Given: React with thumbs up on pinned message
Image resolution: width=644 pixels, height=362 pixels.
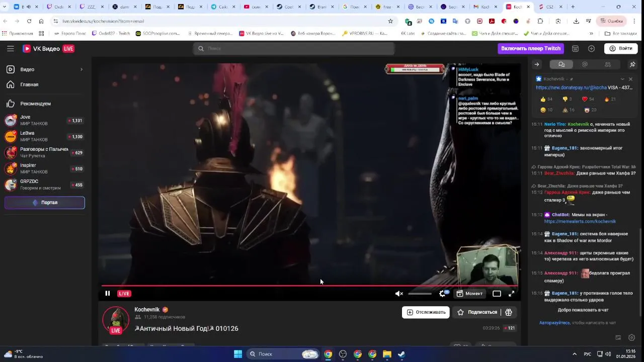Looking at the screenshot, I should (x=546, y=99).
